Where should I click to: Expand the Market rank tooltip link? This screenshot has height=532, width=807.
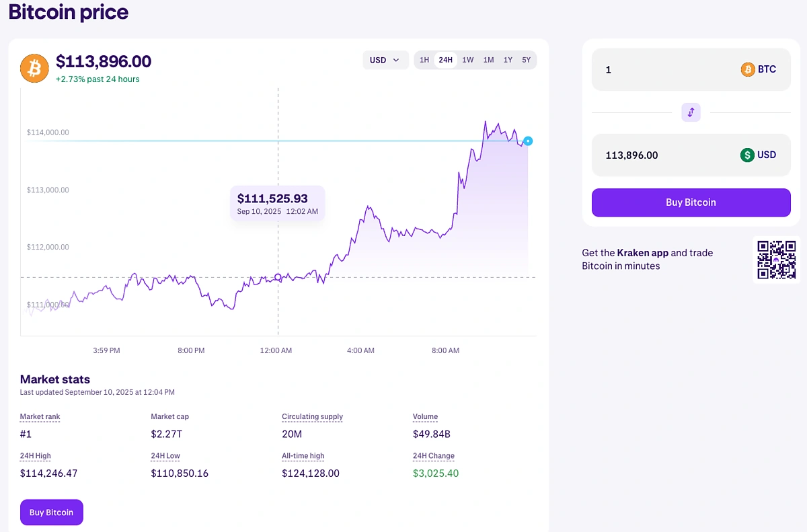coord(39,416)
